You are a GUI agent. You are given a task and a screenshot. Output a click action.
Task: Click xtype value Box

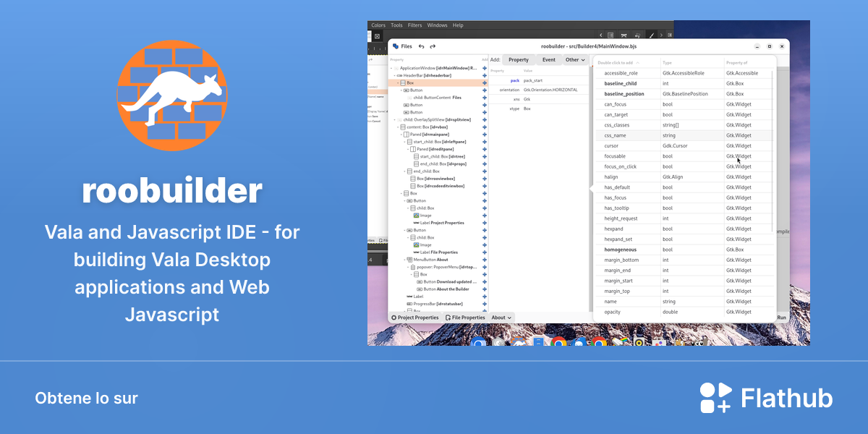(x=527, y=109)
